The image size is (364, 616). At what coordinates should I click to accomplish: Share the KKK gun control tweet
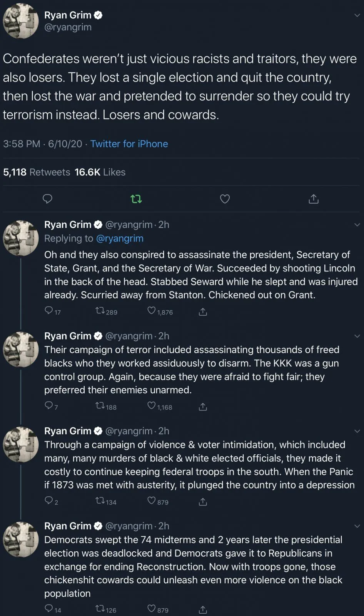click(x=203, y=407)
